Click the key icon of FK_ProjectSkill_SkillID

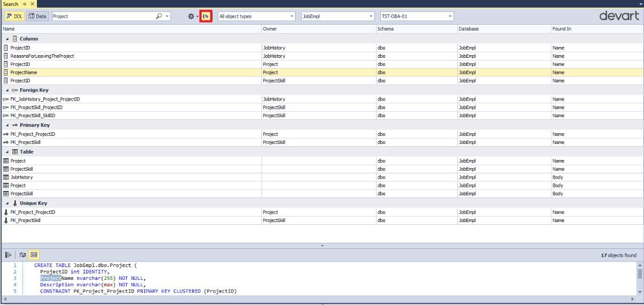point(5,115)
